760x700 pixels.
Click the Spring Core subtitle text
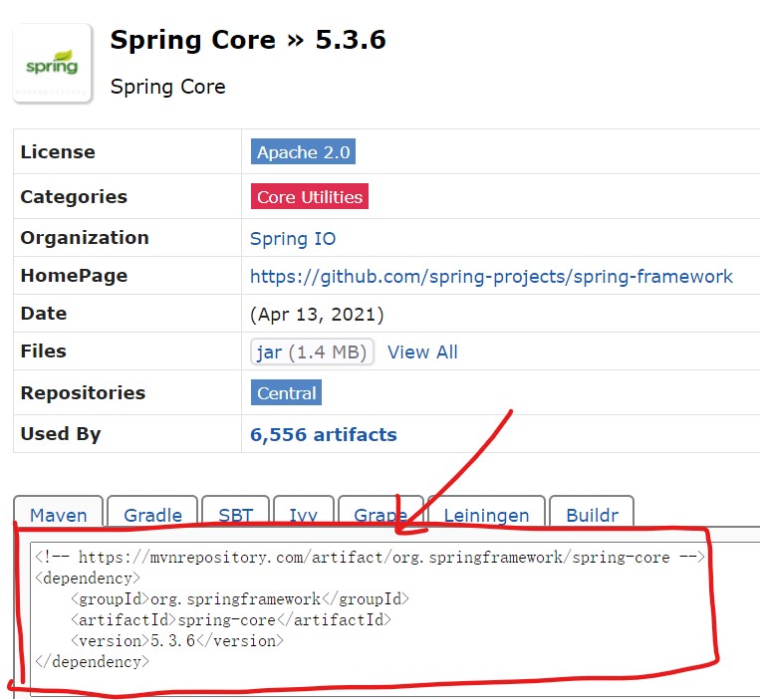(167, 87)
